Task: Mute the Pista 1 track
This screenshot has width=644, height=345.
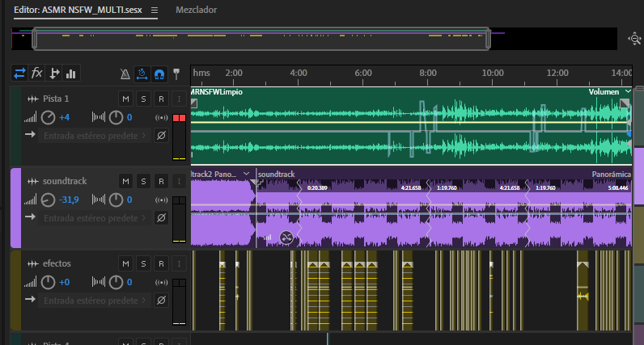Action: point(125,99)
